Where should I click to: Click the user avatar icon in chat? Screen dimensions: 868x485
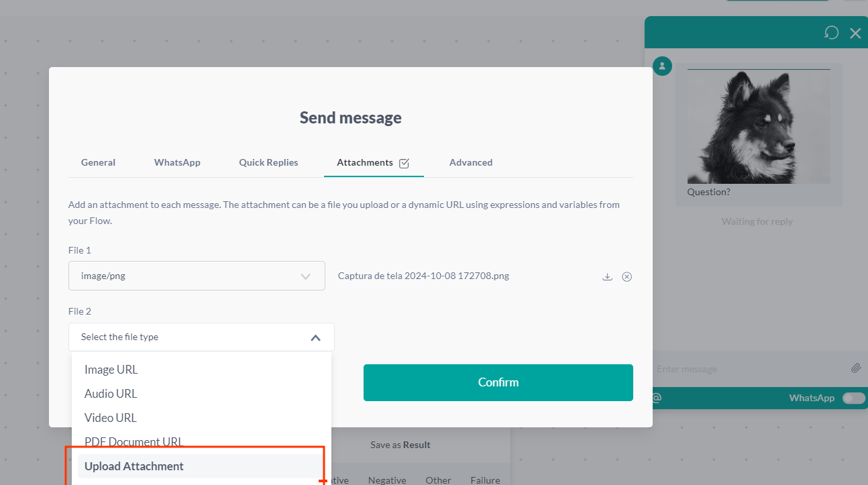(x=662, y=66)
